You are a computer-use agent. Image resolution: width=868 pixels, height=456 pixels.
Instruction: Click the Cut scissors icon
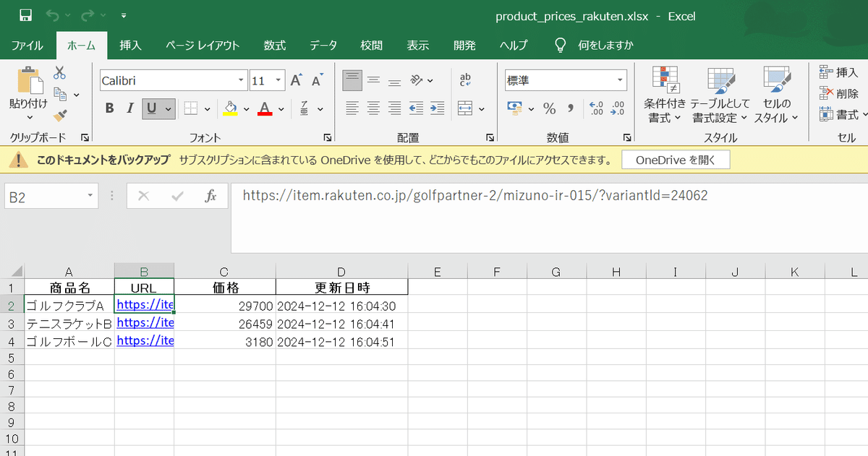pyautogui.click(x=60, y=72)
